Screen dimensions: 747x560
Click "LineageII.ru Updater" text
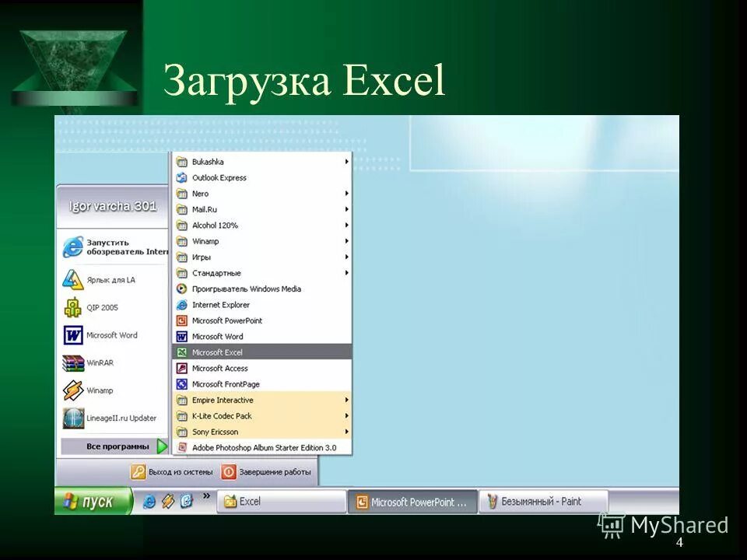point(121,418)
